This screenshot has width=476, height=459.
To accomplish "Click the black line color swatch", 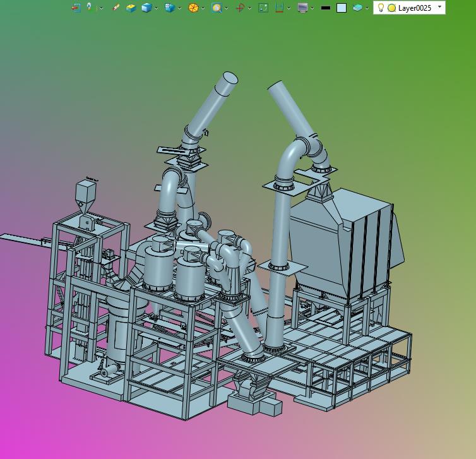I will coord(325,8).
